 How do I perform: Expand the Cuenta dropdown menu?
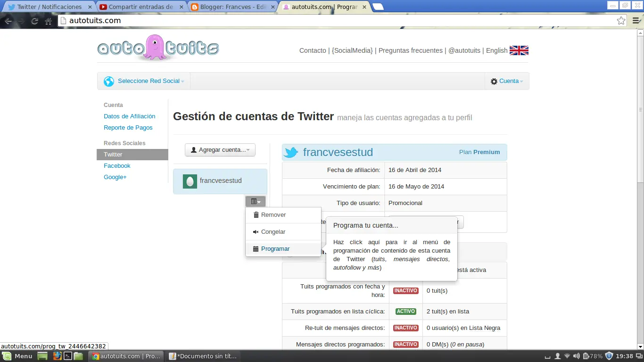[507, 81]
